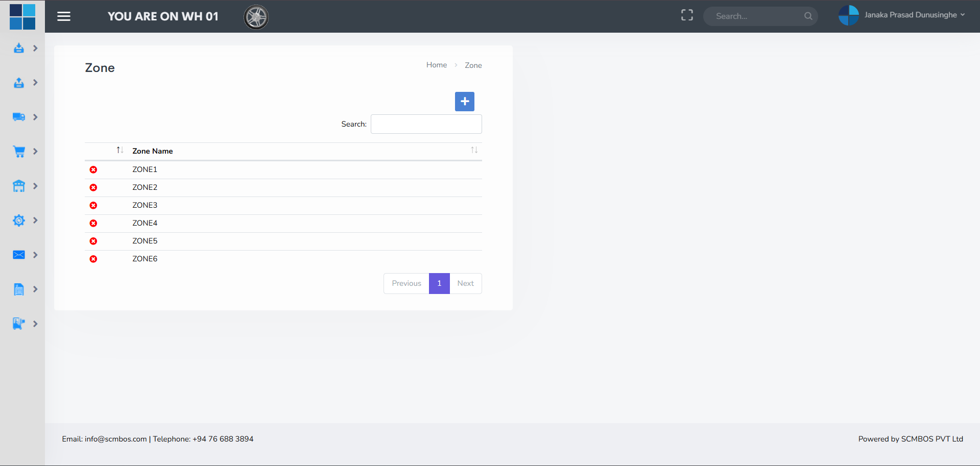
Task: Open the delivery truck sidebar icon
Action: [x=19, y=117]
